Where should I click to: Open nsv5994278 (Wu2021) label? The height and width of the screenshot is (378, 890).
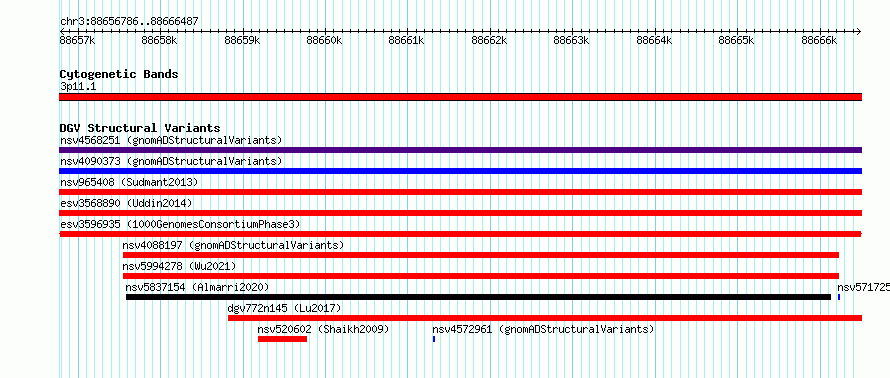coord(179,266)
